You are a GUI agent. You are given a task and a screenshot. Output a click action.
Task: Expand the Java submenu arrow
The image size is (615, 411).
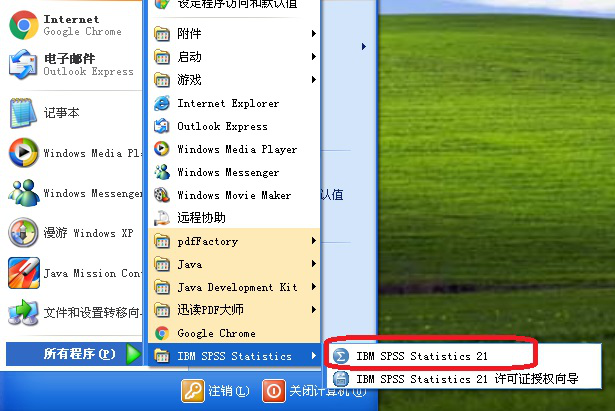click(x=314, y=264)
